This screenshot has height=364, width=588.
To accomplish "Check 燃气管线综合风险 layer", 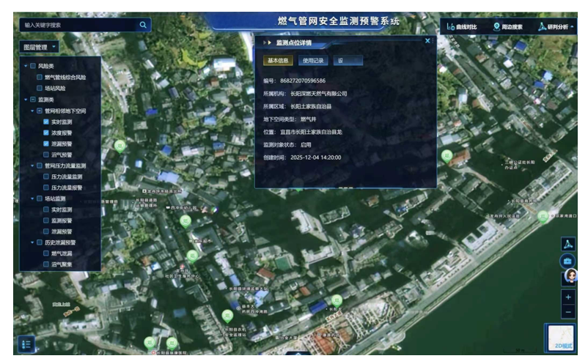I will point(40,77).
